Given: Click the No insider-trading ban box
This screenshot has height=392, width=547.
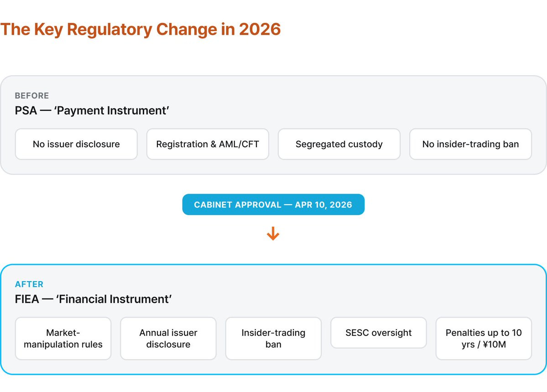Looking at the screenshot, I should pos(471,144).
